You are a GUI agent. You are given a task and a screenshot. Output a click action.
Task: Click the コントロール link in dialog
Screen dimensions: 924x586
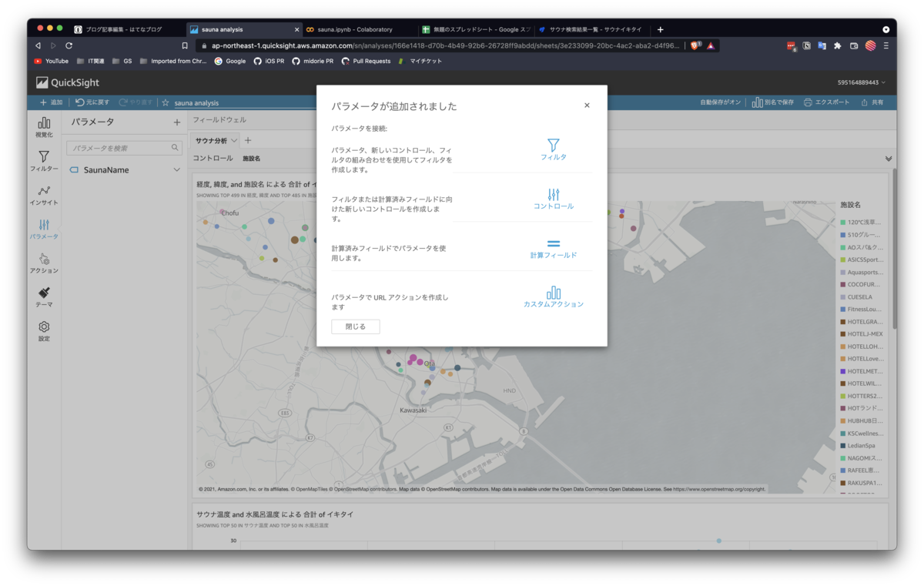tap(554, 206)
